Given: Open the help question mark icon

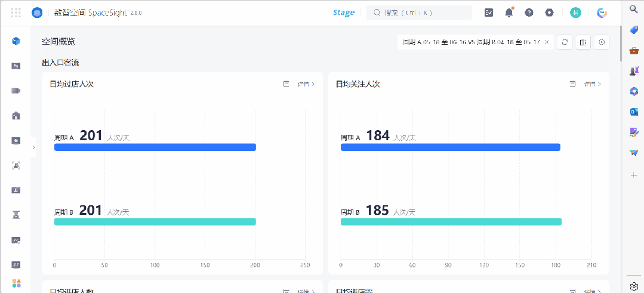Looking at the screenshot, I should click(529, 13).
